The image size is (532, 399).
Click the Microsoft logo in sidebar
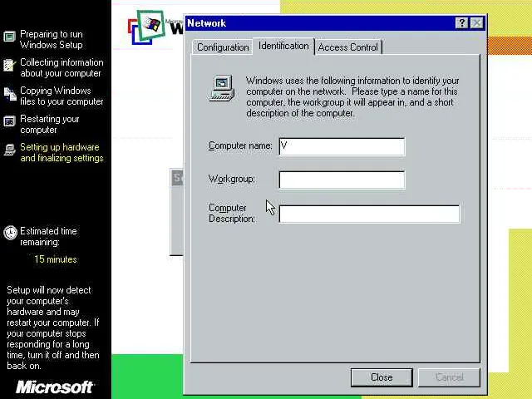(x=54, y=387)
